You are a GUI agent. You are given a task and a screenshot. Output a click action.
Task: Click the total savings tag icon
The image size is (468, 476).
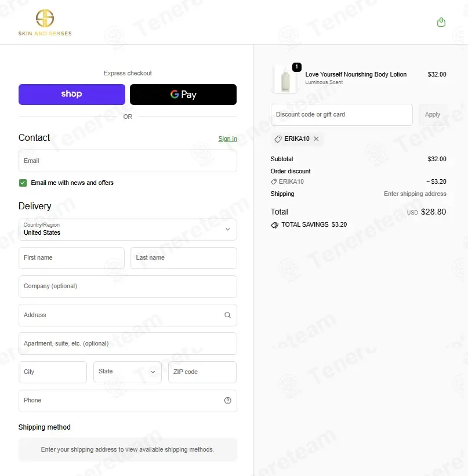point(274,225)
